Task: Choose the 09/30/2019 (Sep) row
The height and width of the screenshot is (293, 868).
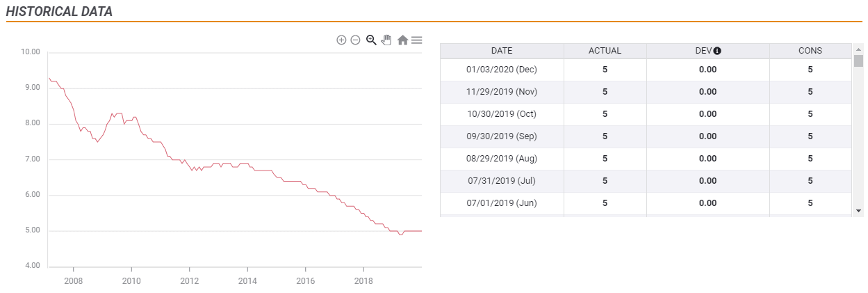Action: click(x=502, y=136)
